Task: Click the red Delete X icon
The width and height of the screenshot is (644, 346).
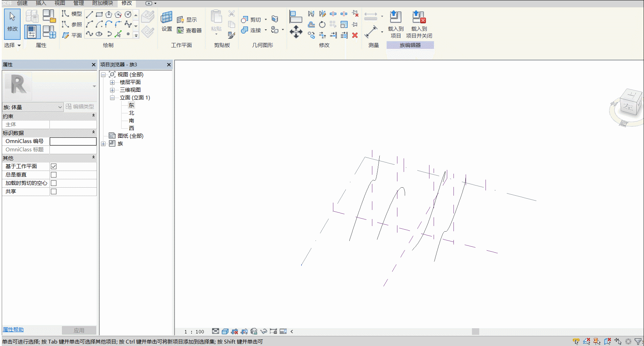Action: (x=355, y=35)
